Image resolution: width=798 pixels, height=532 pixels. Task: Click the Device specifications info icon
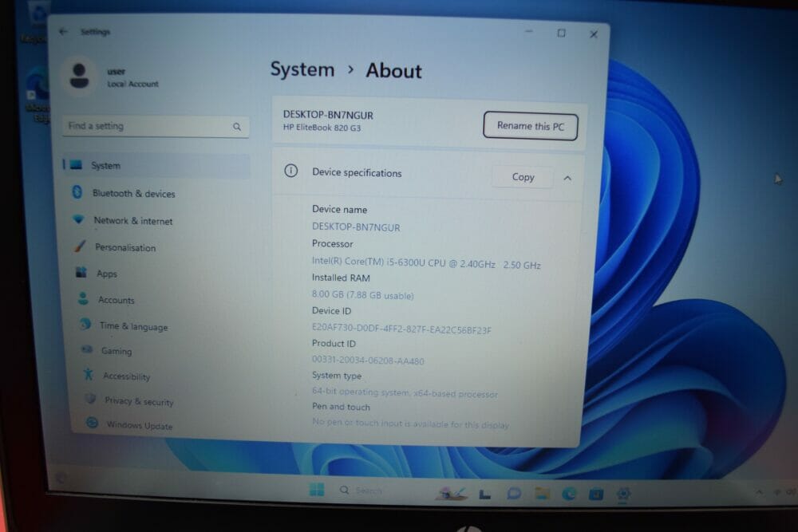point(290,171)
